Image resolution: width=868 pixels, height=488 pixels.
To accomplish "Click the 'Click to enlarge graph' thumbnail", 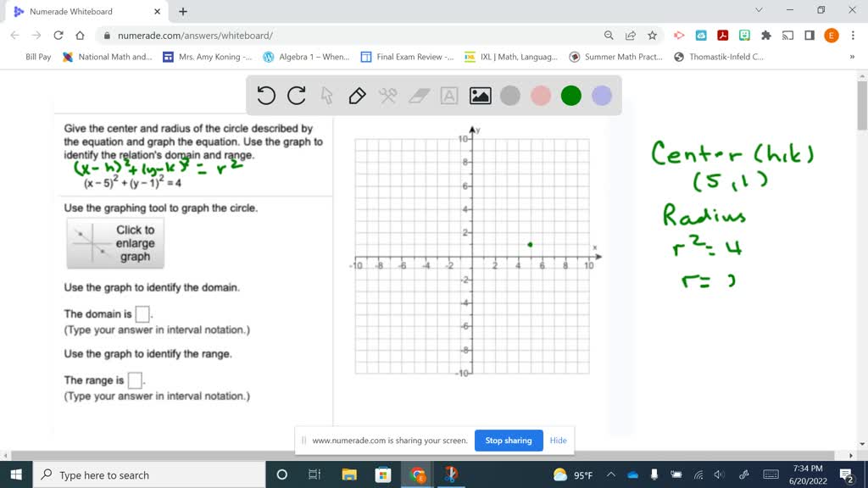I will pos(114,243).
